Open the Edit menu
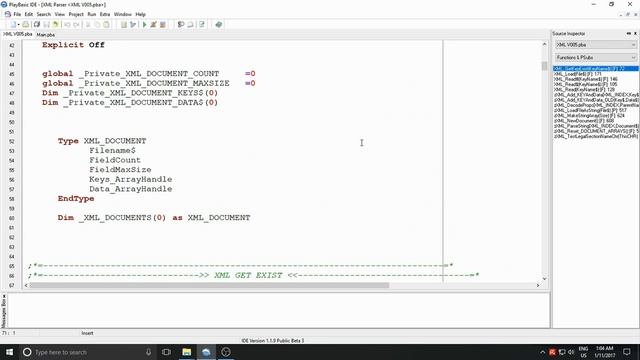 (x=29, y=14)
